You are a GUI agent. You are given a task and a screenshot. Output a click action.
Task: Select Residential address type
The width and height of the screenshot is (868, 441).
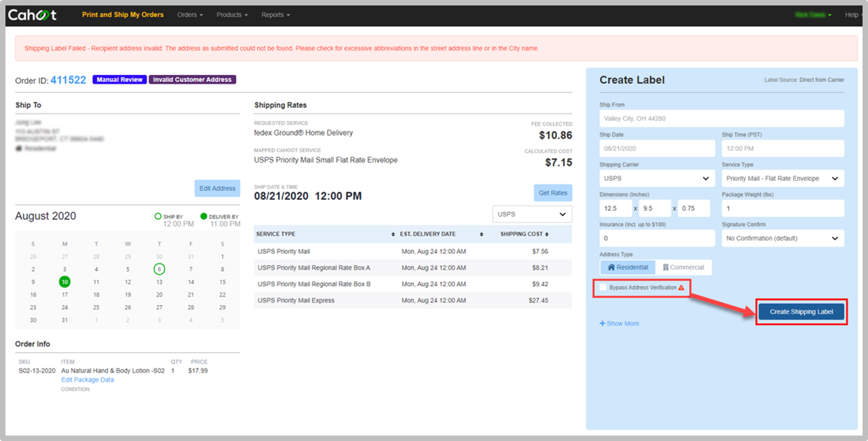(628, 267)
